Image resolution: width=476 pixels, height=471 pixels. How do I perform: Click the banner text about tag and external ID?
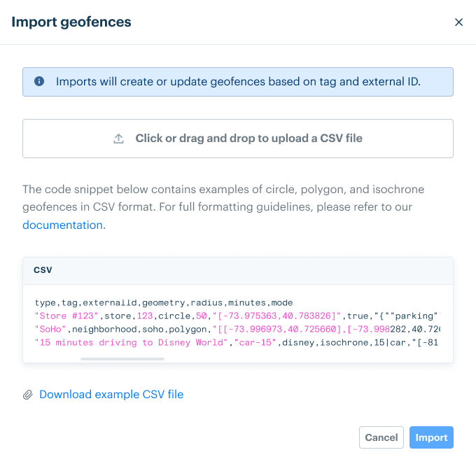coord(238,81)
